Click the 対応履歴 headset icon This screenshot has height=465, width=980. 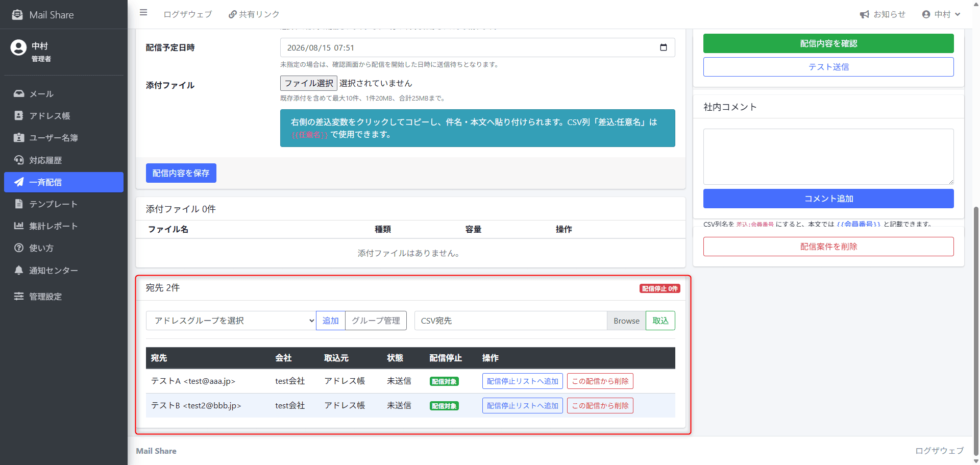(x=19, y=160)
